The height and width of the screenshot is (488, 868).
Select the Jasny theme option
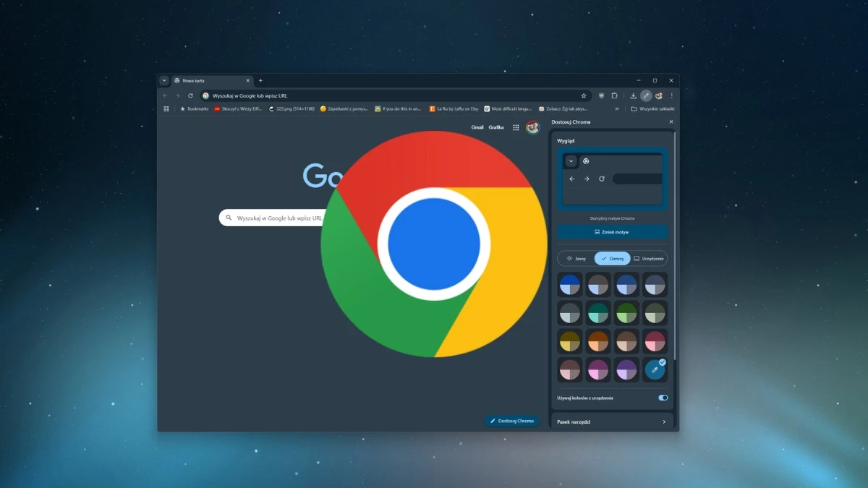575,258
